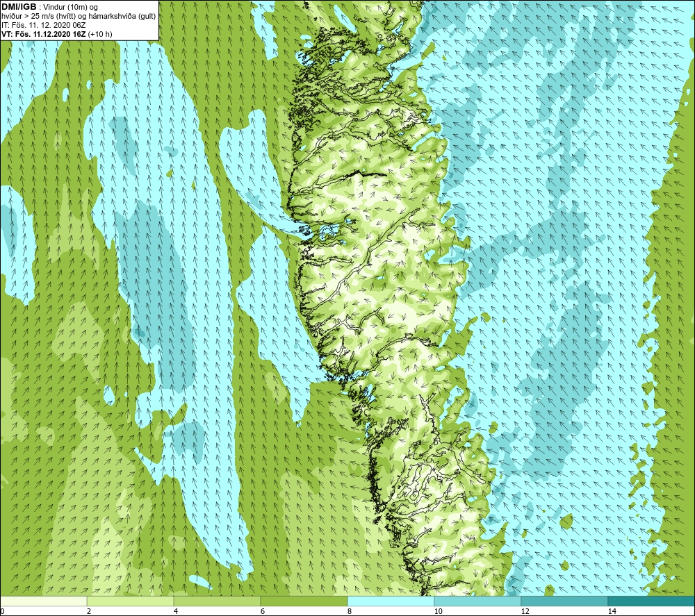Click the "4" scale label
This screenshot has height=616, width=695.
(176, 611)
